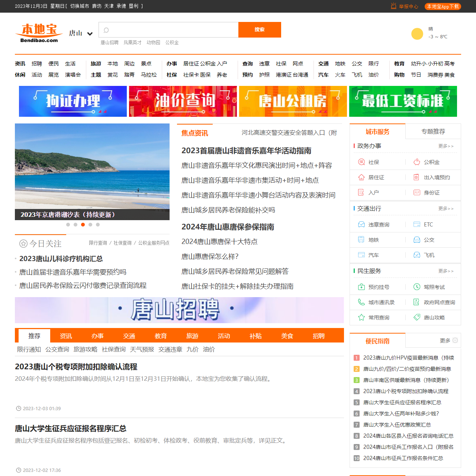Image resolution: width=476 pixels, height=476 pixels.
Task: Open the 居住证 service icon
Action: coord(361,177)
